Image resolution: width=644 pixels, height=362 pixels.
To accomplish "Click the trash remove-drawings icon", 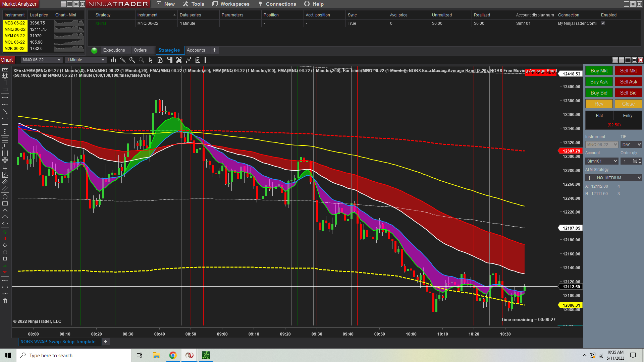I will [x=5, y=301].
